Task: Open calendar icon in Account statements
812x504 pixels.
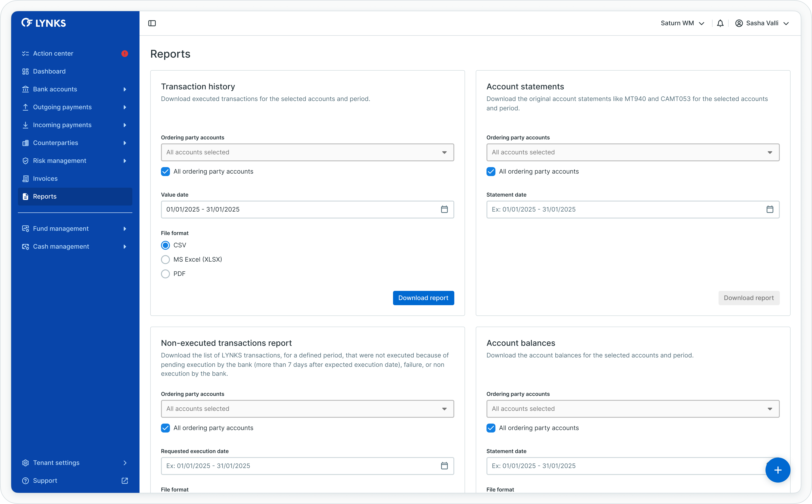Action: pyautogui.click(x=770, y=209)
